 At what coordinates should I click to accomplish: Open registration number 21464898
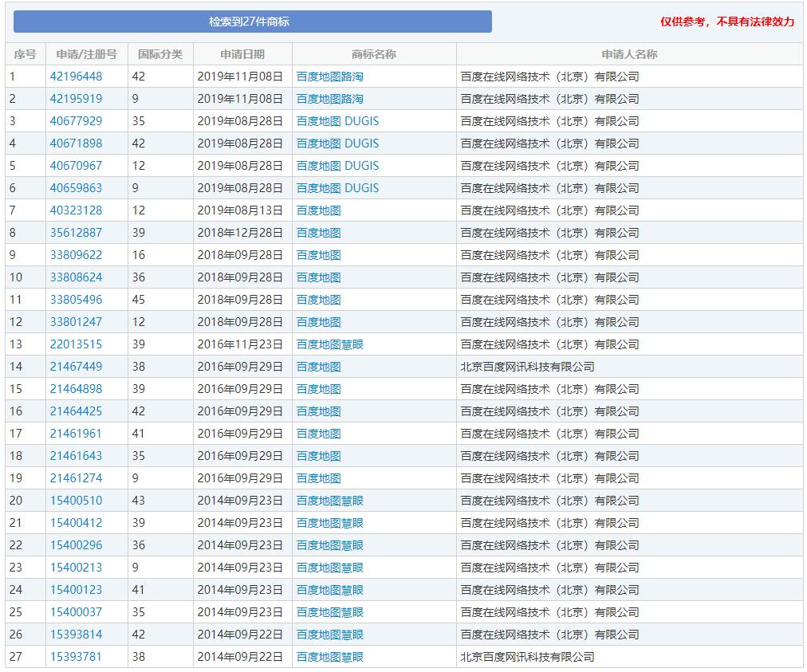tap(76, 389)
